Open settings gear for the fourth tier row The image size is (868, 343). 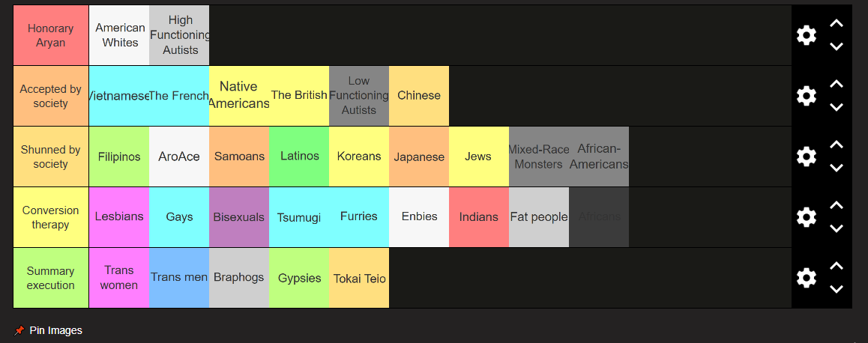point(806,217)
